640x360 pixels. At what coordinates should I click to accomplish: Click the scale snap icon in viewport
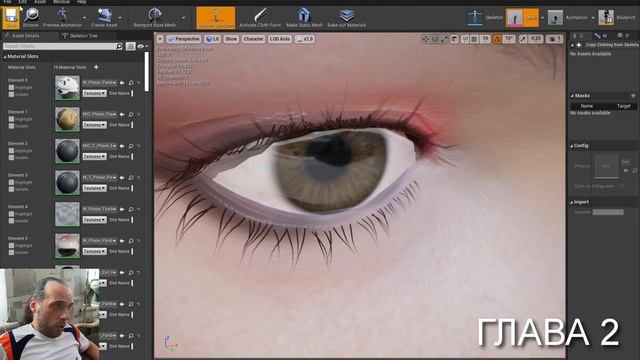point(523,39)
